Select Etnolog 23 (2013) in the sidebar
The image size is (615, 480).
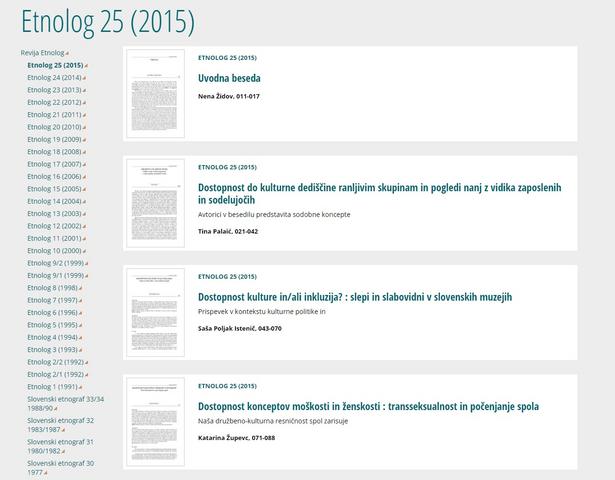pos(54,90)
